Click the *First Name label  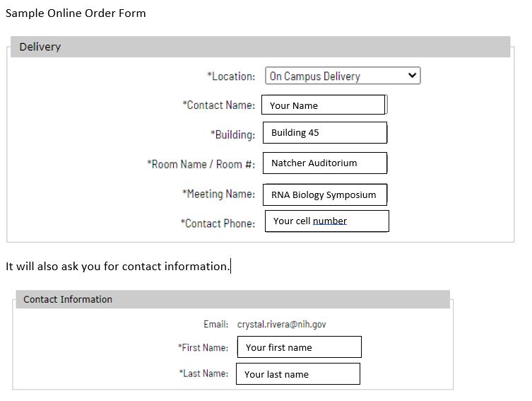[x=203, y=347]
